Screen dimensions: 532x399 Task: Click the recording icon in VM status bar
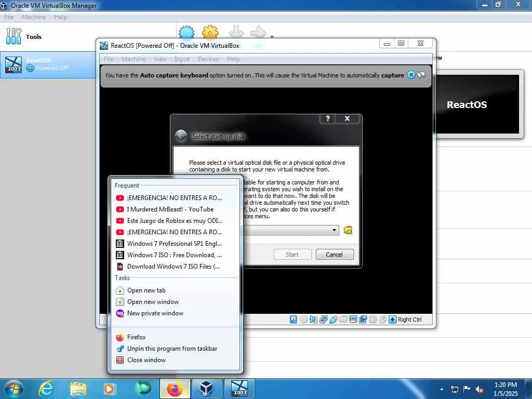tap(363, 320)
